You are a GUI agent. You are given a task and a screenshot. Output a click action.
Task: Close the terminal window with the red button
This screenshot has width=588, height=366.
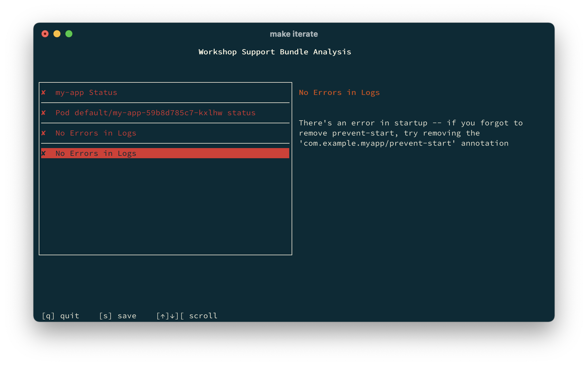(45, 34)
